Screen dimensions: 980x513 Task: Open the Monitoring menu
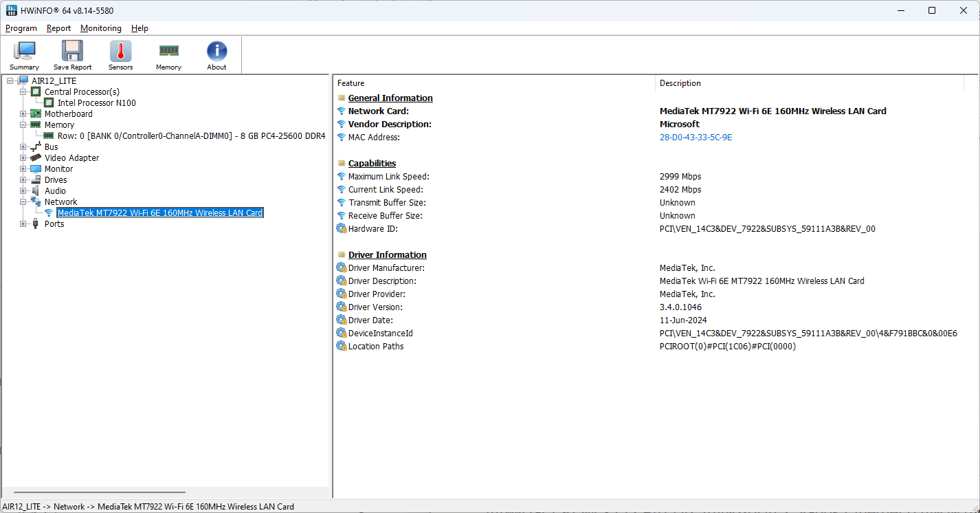[101, 28]
